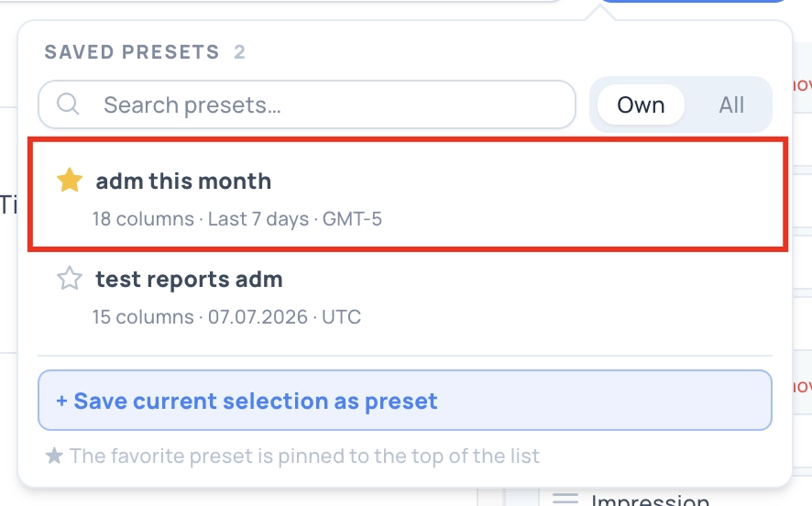Screen dimensions: 812x506
Task: Click the blue button above the popover
Action: (694, 1)
